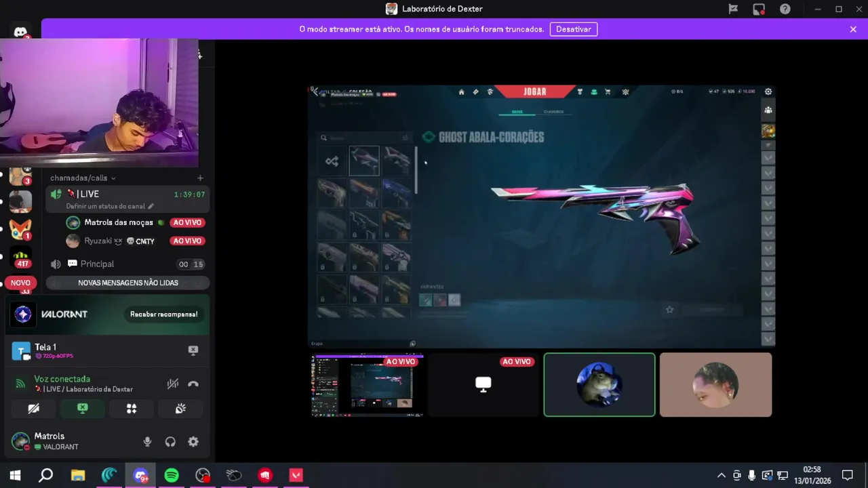Select user Matrols das moças in voice list
The height and width of the screenshot is (488, 868).
coord(119,222)
